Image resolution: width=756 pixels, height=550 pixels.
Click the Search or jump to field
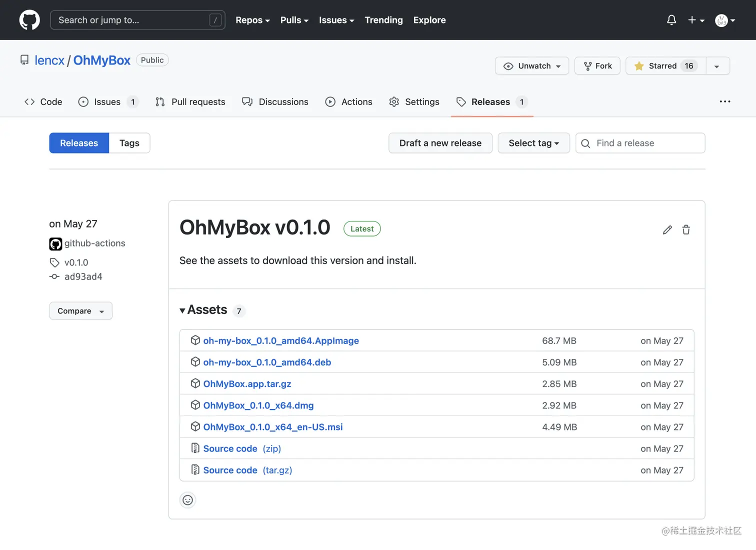coord(137,20)
